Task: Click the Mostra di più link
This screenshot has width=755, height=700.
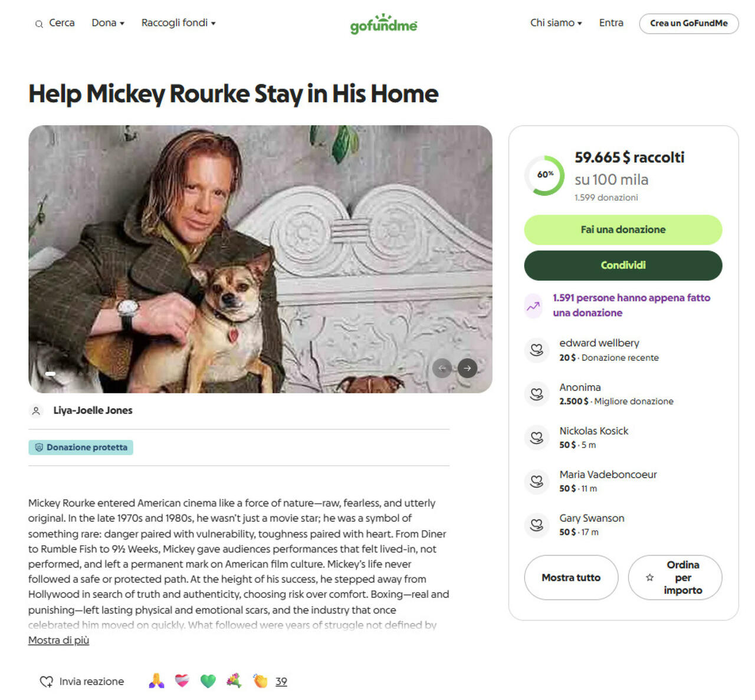Action: pyautogui.click(x=58, y=640)
